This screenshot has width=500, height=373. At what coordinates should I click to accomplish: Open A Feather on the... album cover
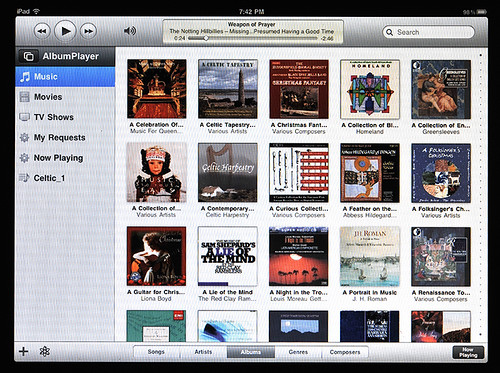point(370,173)
